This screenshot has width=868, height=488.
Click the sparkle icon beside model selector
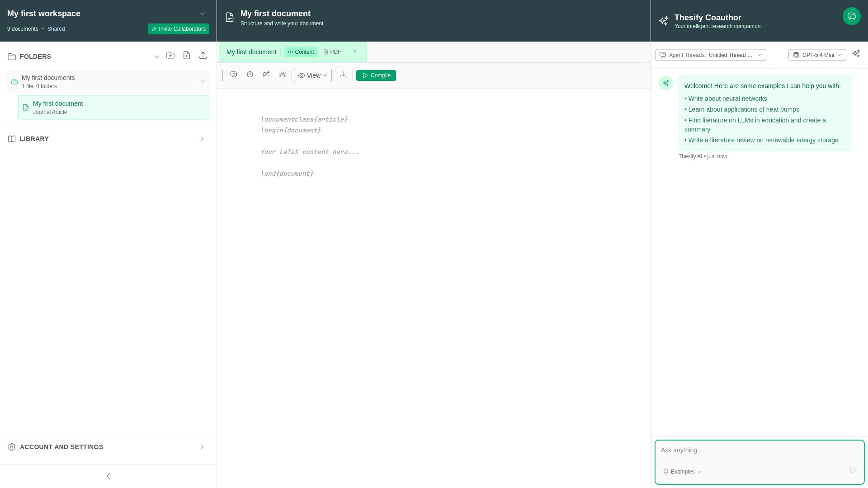[856, 54]
